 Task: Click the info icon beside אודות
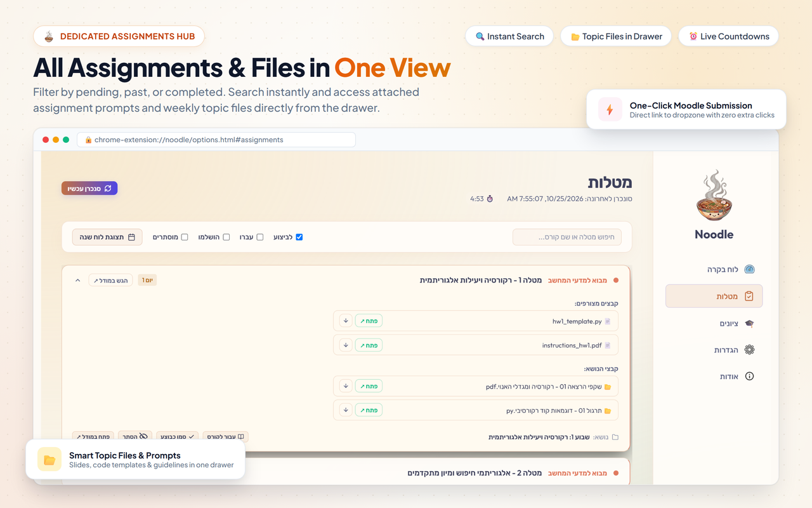pos(749,377)
